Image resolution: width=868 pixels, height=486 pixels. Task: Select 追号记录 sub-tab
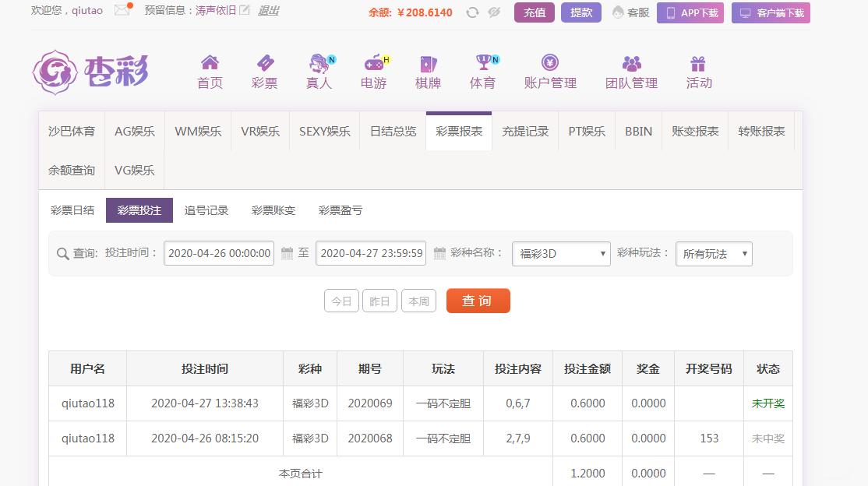pos(206,210)
